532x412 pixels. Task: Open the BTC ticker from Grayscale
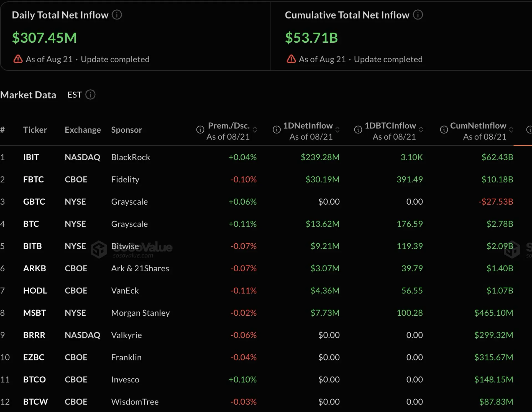click(x=31, y=224)
